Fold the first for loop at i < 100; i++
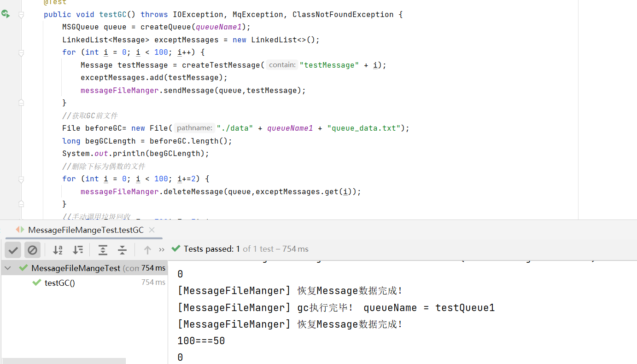The height and width of the screenshot is (364, 637). (21, 52)
